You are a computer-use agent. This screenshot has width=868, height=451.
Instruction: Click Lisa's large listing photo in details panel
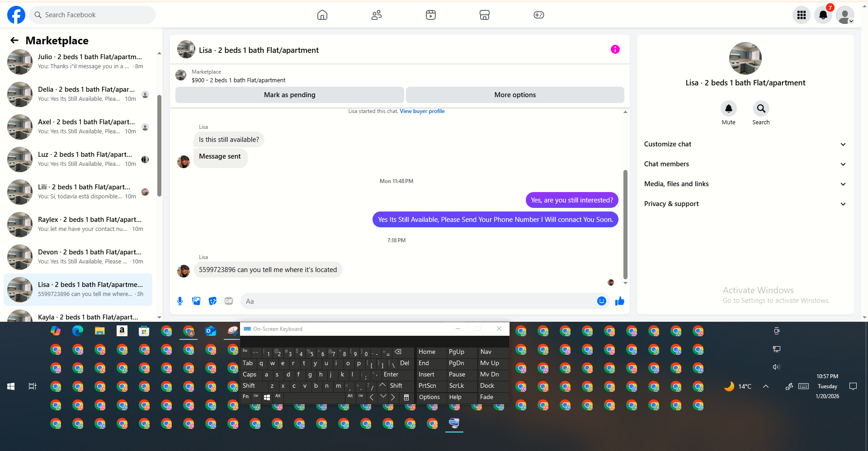point(745,58)
